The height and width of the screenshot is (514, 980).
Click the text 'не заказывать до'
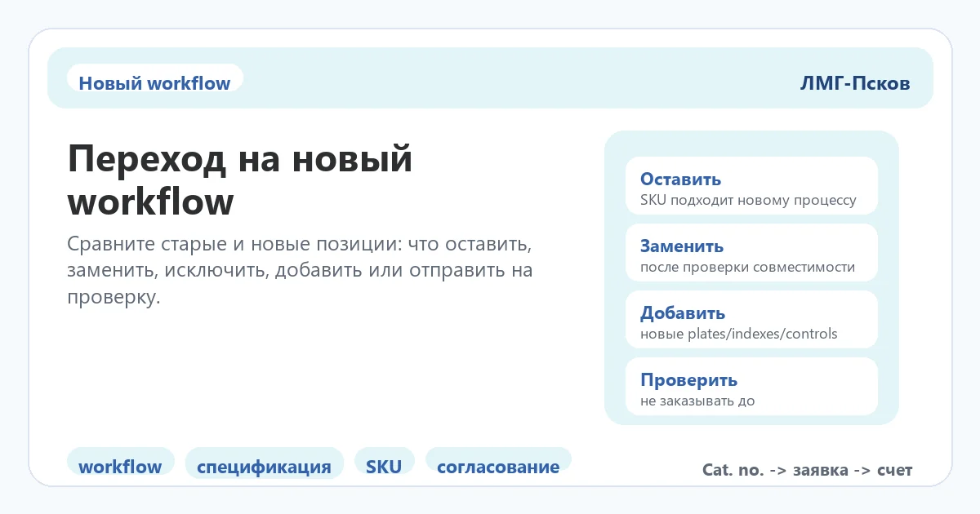[697, 401]
